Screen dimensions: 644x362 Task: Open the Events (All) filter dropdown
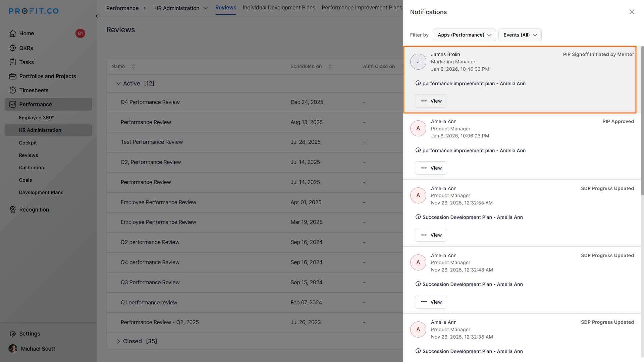(520, 35)
